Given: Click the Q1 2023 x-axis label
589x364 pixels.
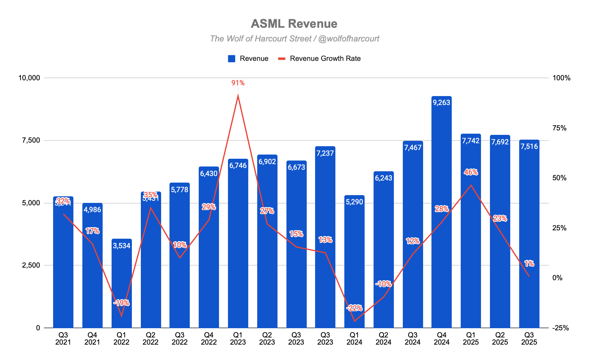Looking at the screenshot, I should (x=238, y=339).
